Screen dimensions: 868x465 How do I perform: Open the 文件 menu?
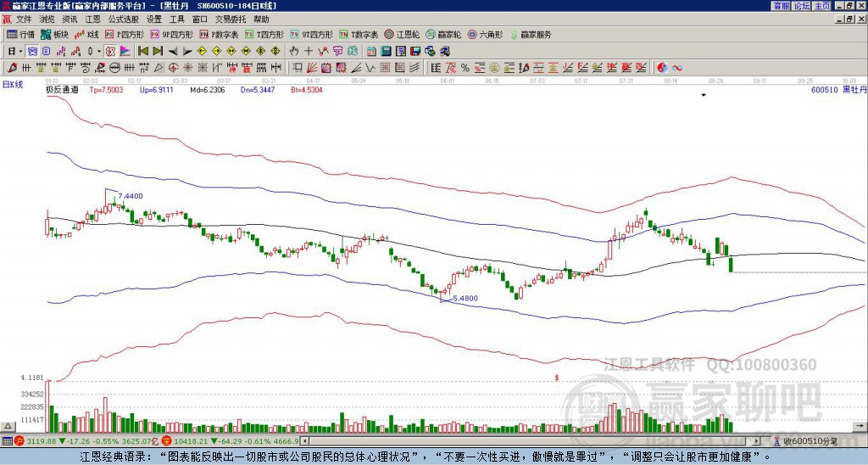(24, 20)
